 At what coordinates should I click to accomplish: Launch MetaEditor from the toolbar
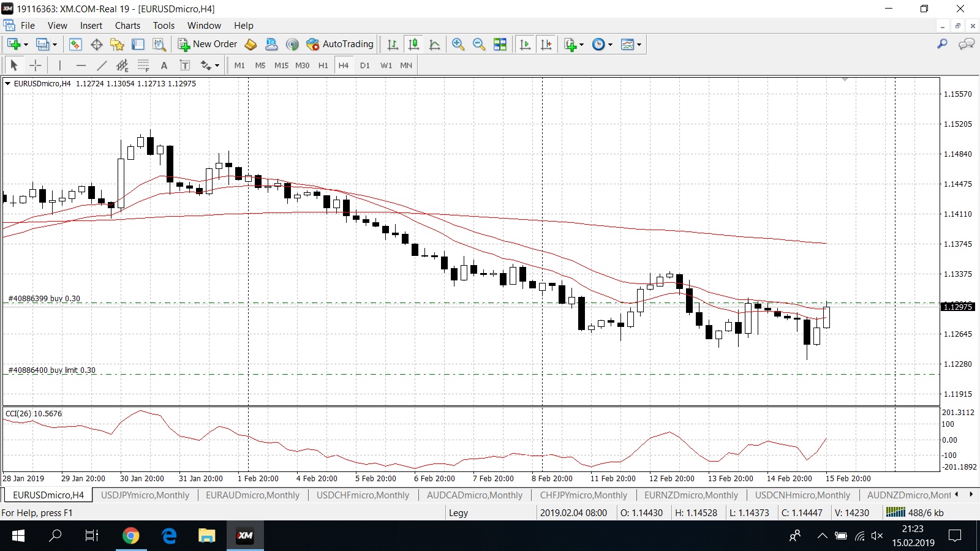[251, 44]
